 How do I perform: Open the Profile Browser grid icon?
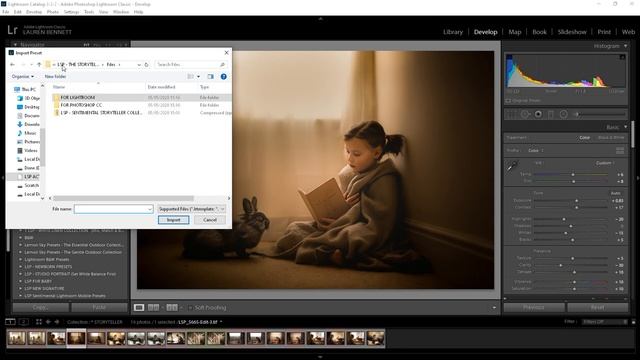620,151
